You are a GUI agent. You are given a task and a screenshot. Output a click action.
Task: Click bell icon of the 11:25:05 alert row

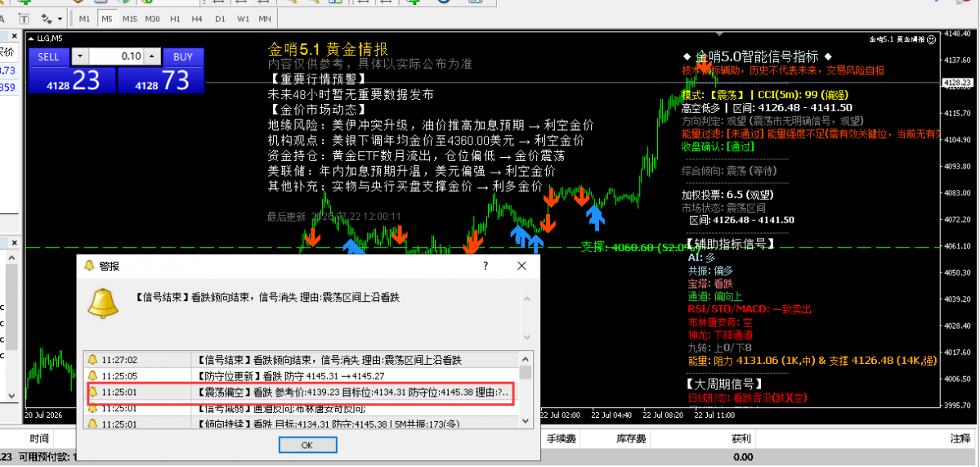(92, 375)
